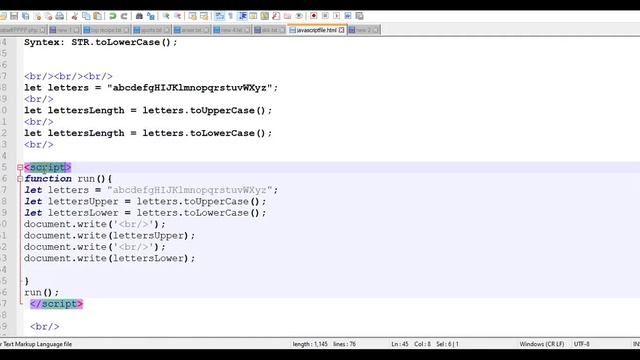Screen dimensions: 640x360
Task: Click 'let lettersUpper = letters.toUpperCase();' line
Action: click(145, 201)
